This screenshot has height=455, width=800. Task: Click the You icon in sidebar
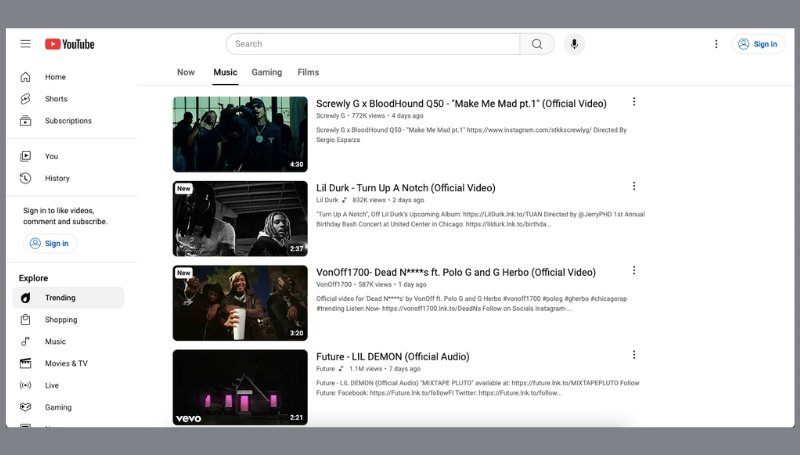(x=26, y=156)
